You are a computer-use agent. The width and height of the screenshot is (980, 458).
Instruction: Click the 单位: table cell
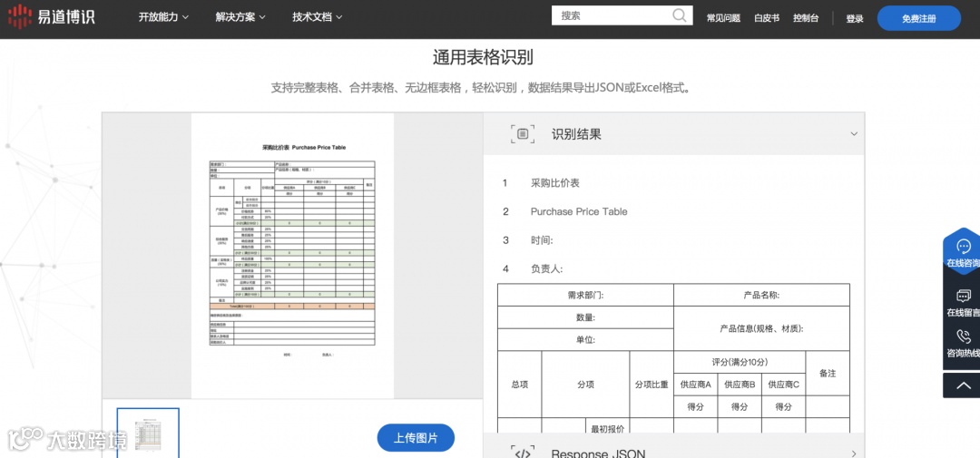coord(585,340)
